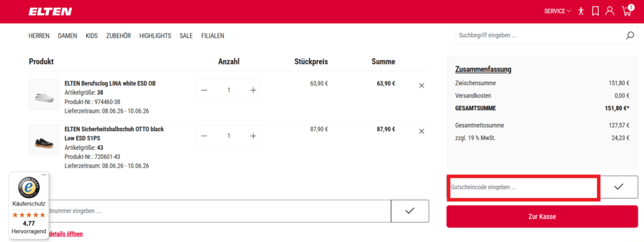Remove Berufsclog LINA from cart
The image size is (644, 242).
click(x=421, y=86)
